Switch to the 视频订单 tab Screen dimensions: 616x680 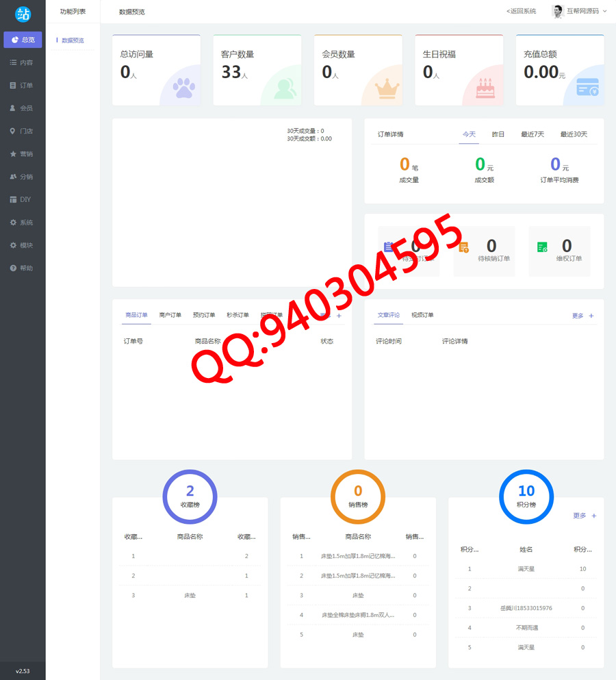(x=422, y=315)
